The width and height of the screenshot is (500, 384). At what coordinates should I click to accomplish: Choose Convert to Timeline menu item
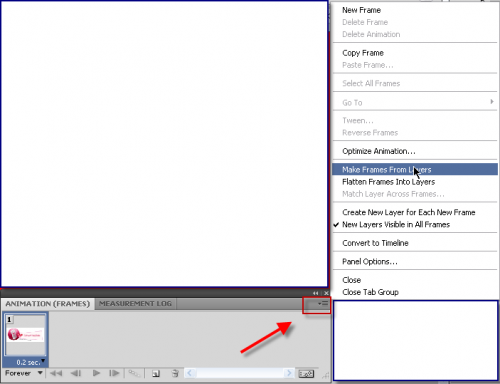coord(415,243)
